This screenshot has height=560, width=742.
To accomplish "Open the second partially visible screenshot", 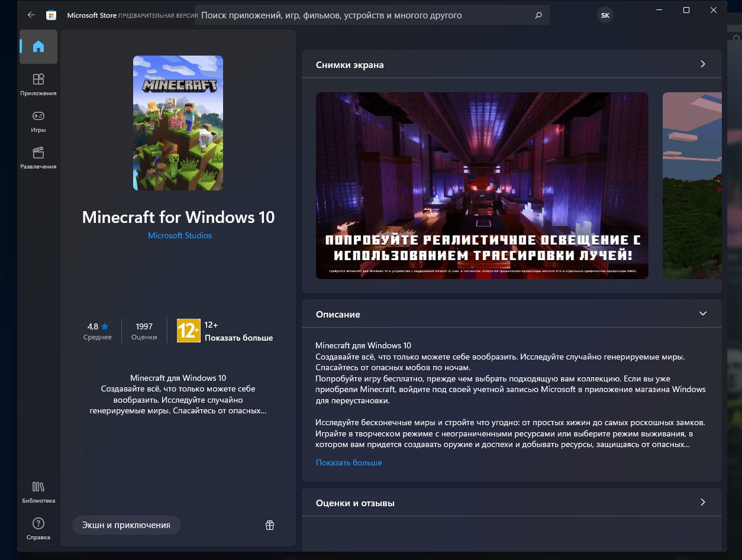I will click(692, 186).
